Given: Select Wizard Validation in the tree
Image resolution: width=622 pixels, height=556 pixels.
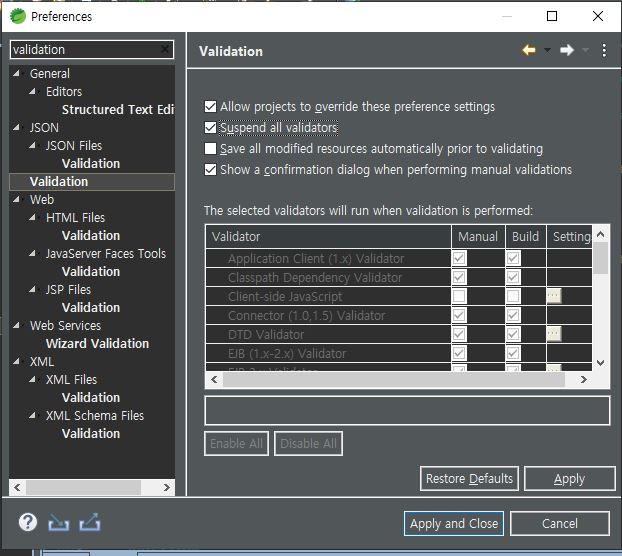Looking at the screenshot, I should click(97, 344).
